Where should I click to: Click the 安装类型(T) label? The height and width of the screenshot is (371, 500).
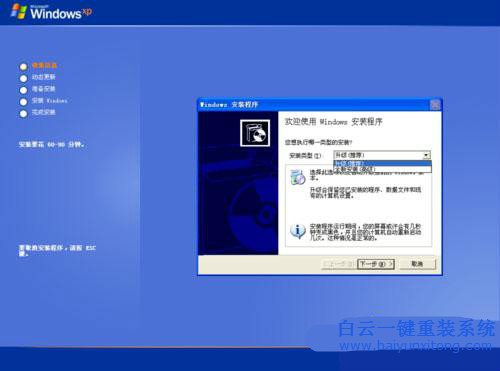(305, 156)
